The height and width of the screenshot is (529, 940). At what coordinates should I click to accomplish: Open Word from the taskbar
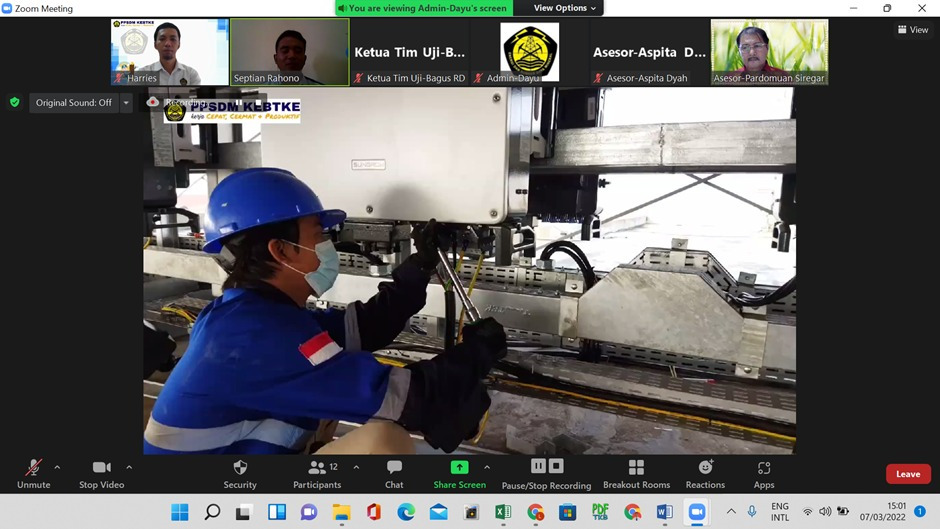point(664,512)
